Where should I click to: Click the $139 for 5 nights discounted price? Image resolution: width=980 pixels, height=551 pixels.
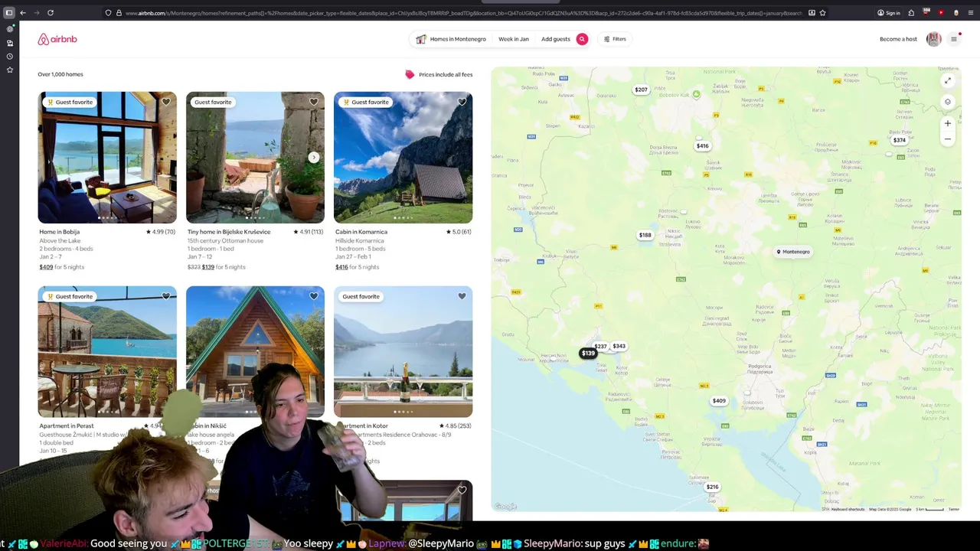(x=224, y=267)
